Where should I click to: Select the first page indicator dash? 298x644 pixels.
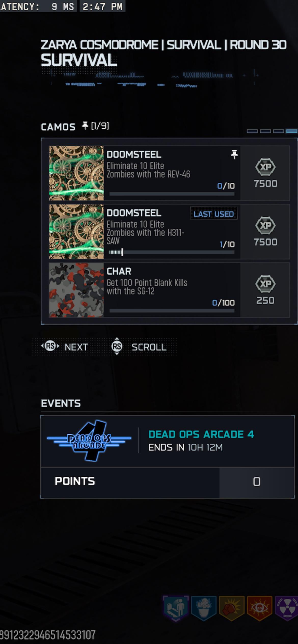tap(252, 131)
